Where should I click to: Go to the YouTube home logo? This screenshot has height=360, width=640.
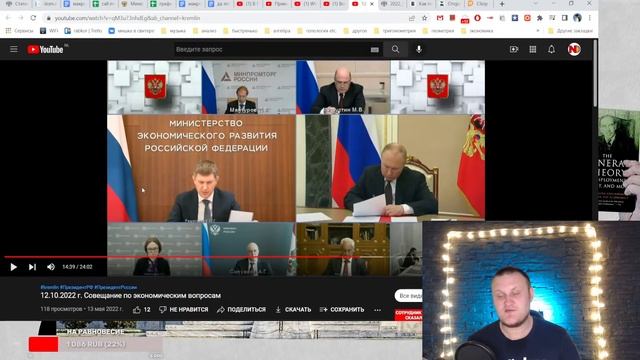tap(45, 49)
